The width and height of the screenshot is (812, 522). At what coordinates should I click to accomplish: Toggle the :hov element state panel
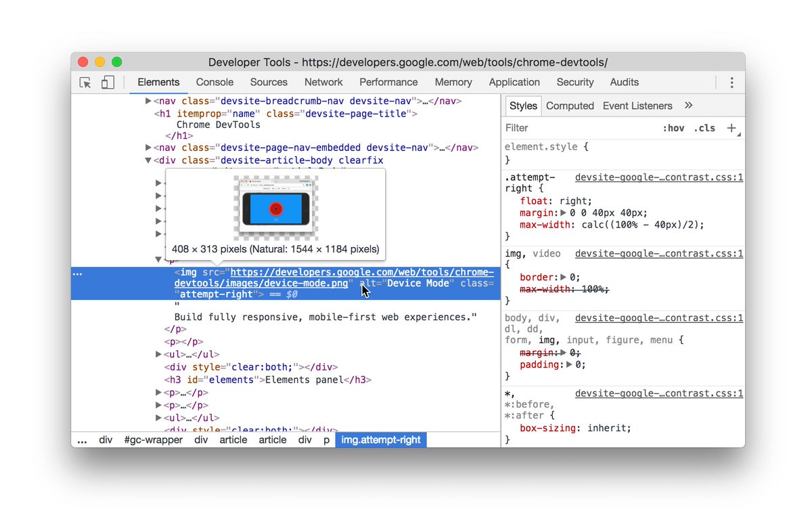(x=673, y=128)
